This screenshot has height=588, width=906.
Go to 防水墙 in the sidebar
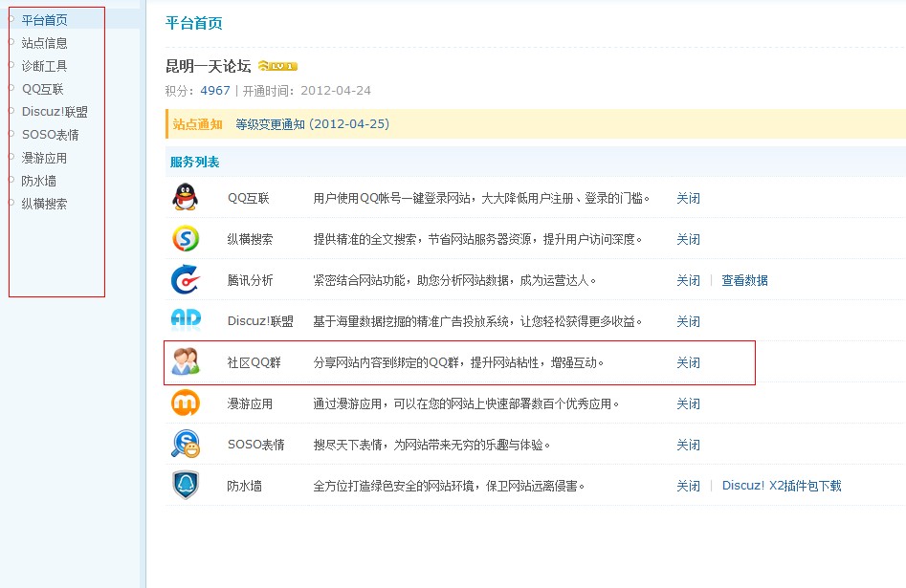38,181
